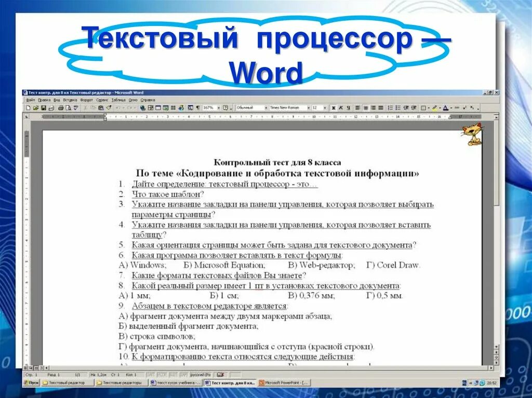Center the paragraph text

click(366, 108)
